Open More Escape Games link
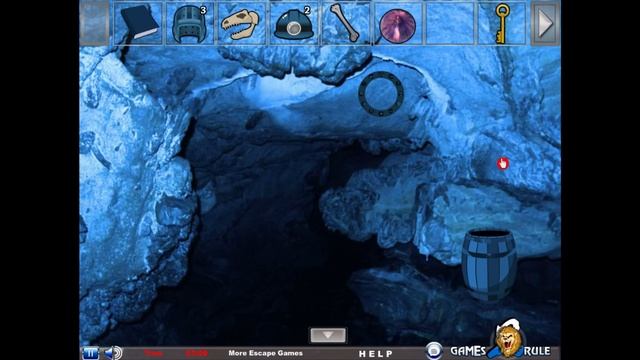 point(265,353)
